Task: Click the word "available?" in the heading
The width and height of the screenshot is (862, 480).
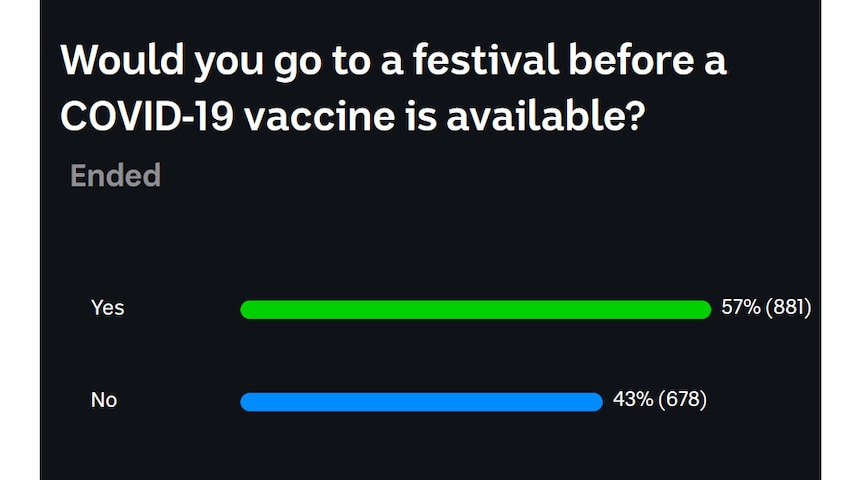Action: coord(545,116)
